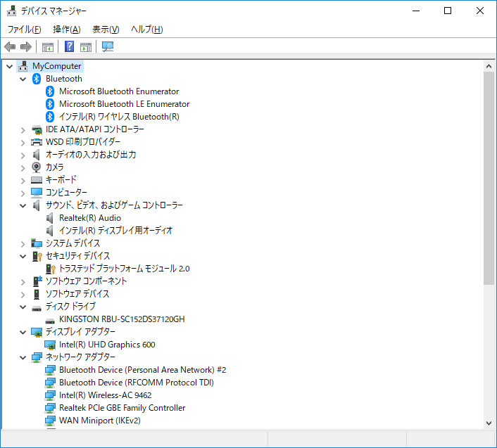Click the Back arrow toolbar icon
This screenshot has width=497, height=448.
click(x=10, y=47)
